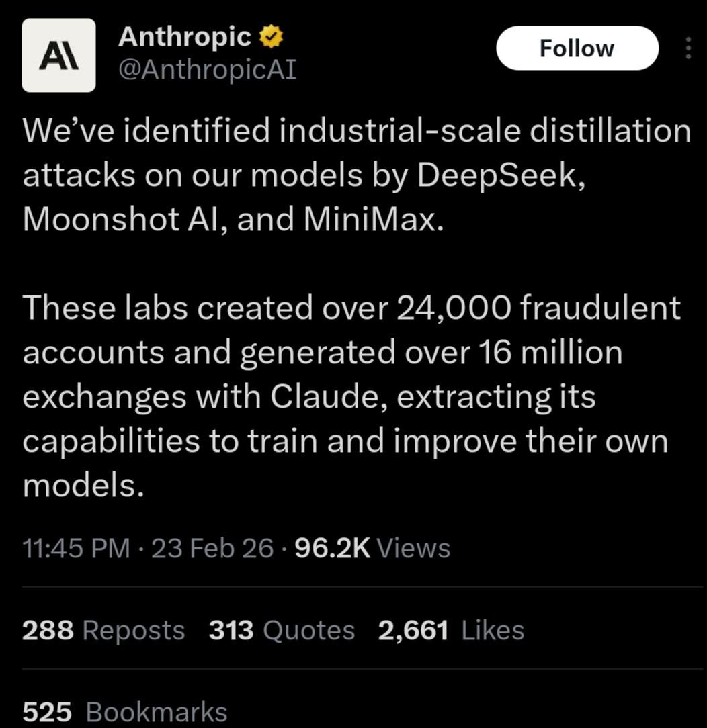View the 288 Reposts list
Viewport: 707px width, 728px height.
pyautogui.click(x=103, y=630)
